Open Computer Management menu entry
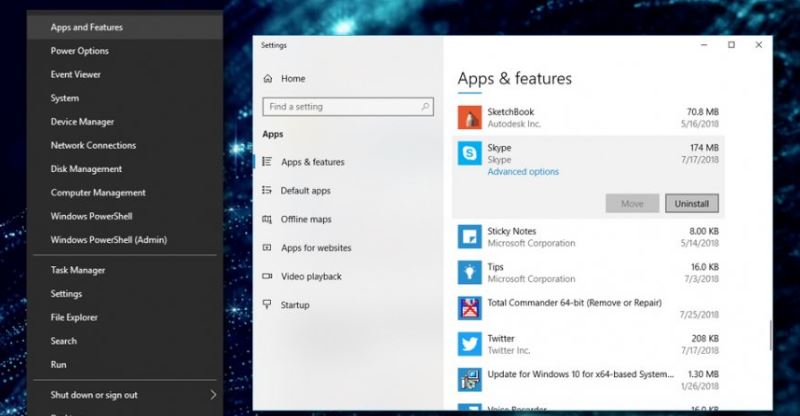The width and height of the screenshot is (800, 416). [125, 192]
